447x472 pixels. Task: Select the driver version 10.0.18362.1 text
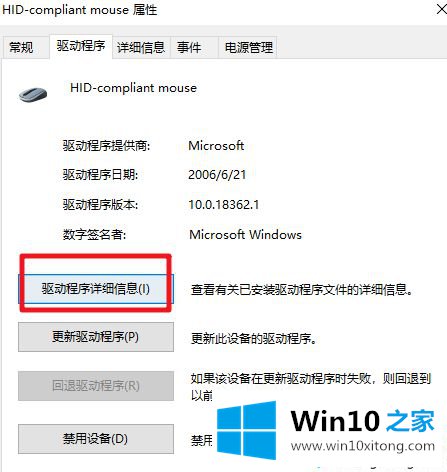pos(224,204)
